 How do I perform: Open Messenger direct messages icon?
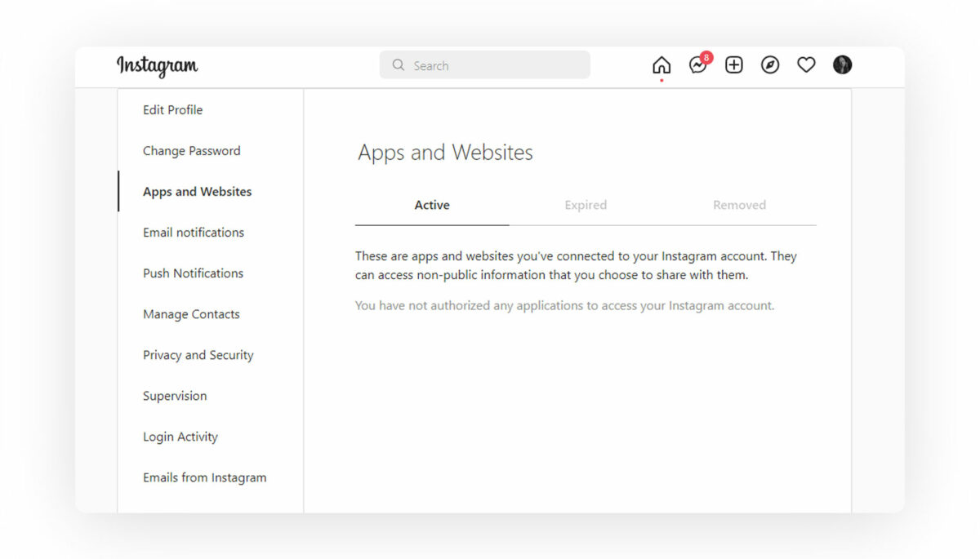click(x=697, y=64)
